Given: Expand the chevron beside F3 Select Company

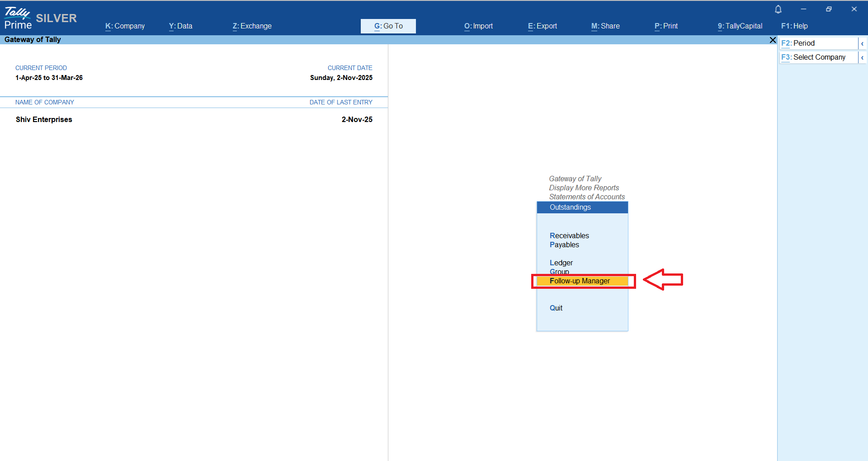Looking at the screenshot, I should (862, 57).
